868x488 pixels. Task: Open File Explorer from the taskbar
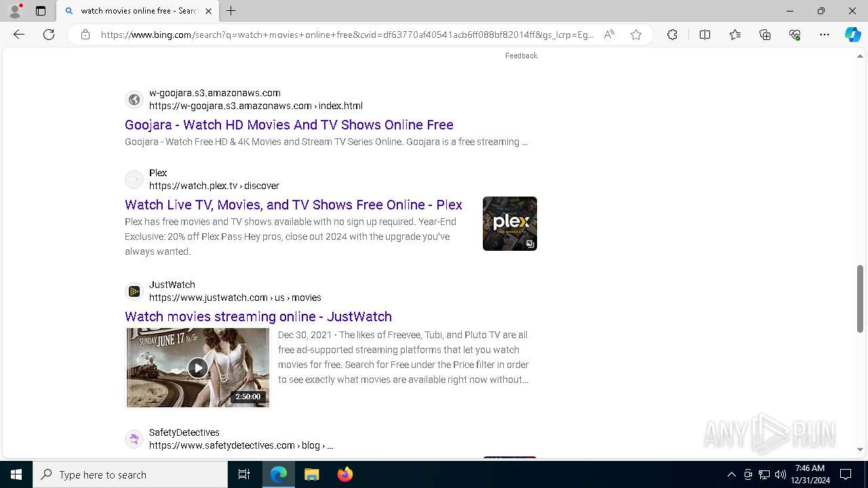point(312,474)
